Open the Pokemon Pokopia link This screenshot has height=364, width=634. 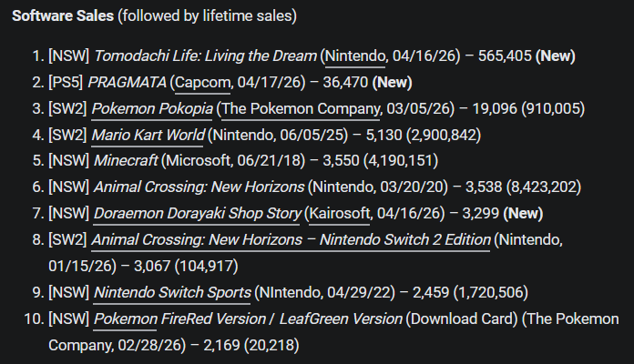point(153,109)
